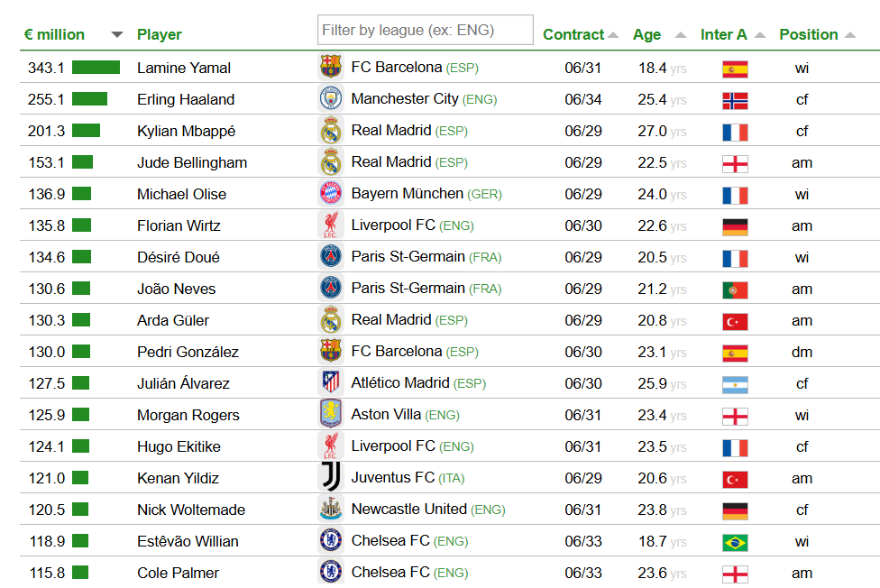This screenshot has width=880, height=588.
Task: Click the Argentina flag for Julián Álvarez
Action: (735, 385)
